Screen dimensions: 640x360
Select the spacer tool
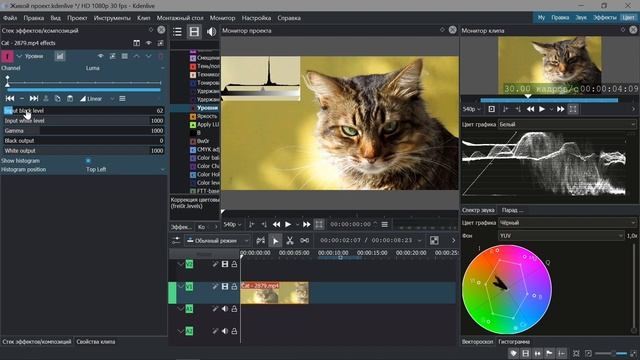[x=304, y=241]
